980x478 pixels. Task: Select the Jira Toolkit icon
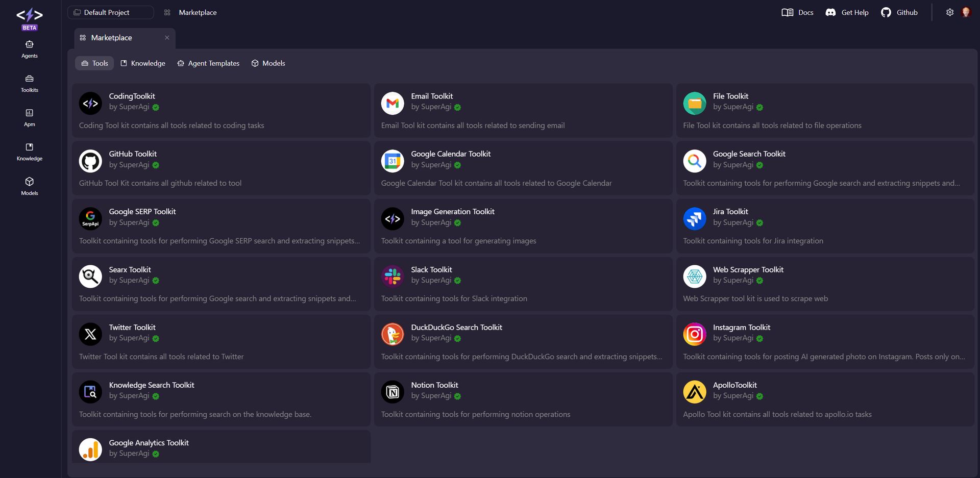(695, 218)
